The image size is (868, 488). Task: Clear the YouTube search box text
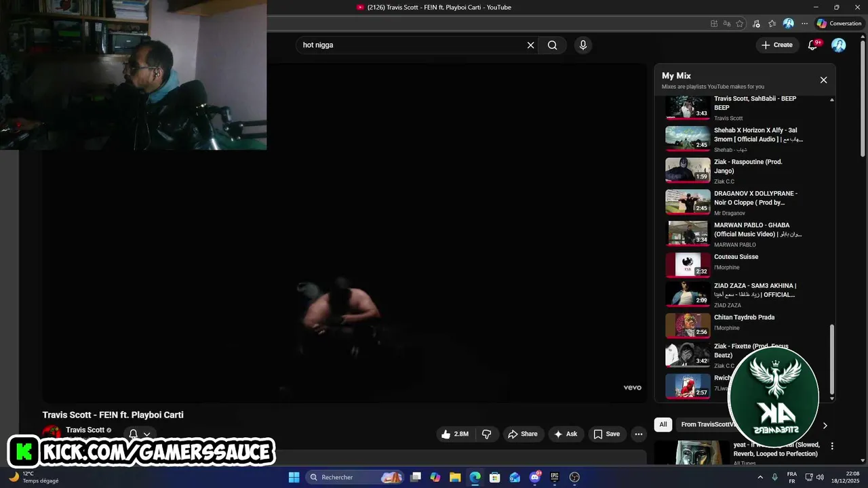pos(530,45)
